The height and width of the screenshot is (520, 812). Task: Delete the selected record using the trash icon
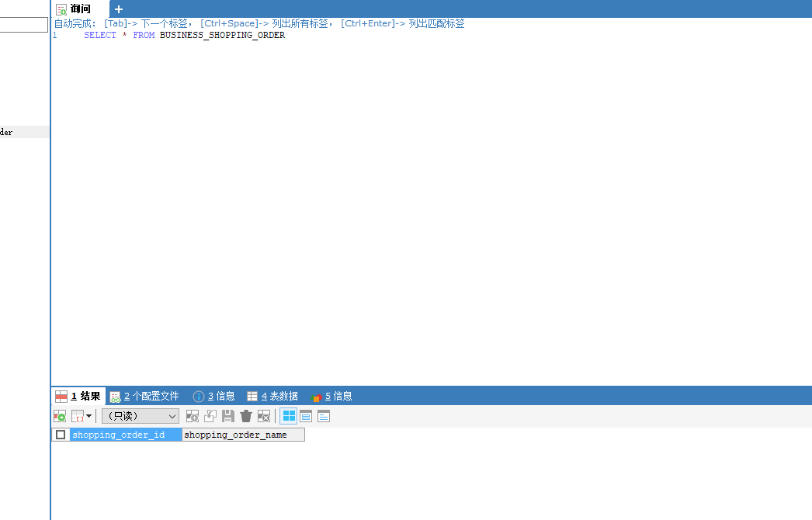tap(246, 416)
